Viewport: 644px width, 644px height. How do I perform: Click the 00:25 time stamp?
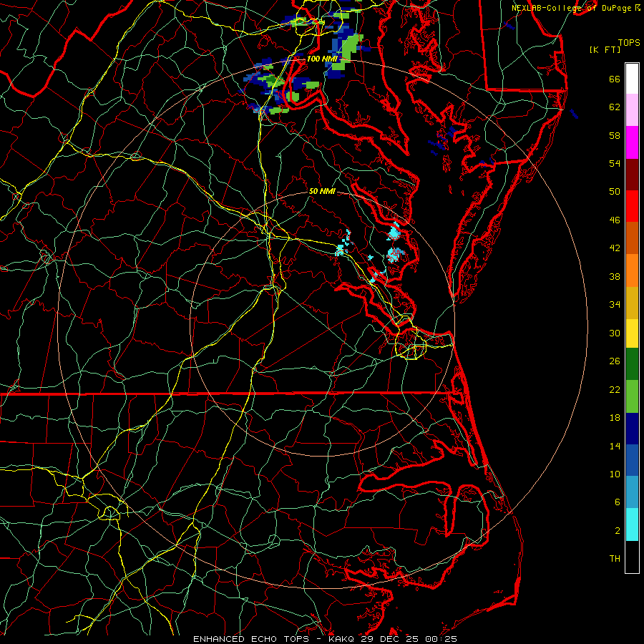(441, 639)
